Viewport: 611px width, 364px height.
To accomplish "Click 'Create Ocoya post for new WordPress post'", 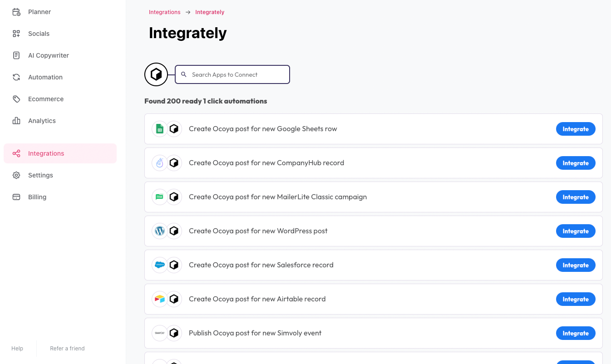I will [258, 231].
